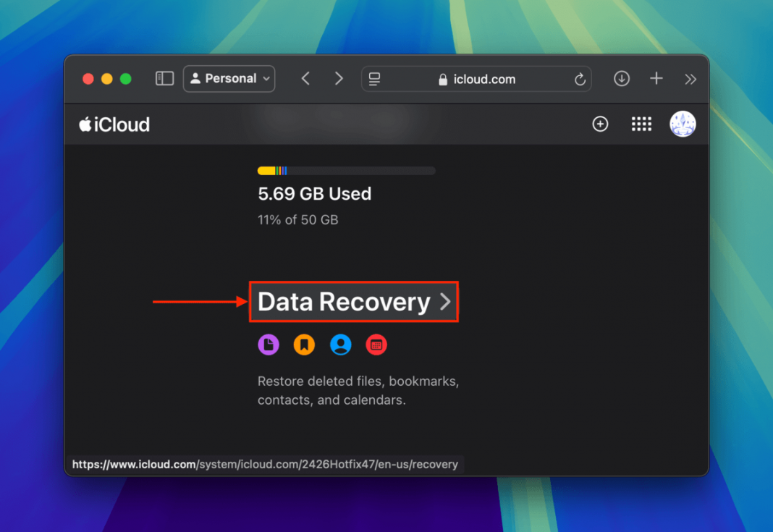
Task: Click the add widget plus icon
Action: click(x=600, y=124)
